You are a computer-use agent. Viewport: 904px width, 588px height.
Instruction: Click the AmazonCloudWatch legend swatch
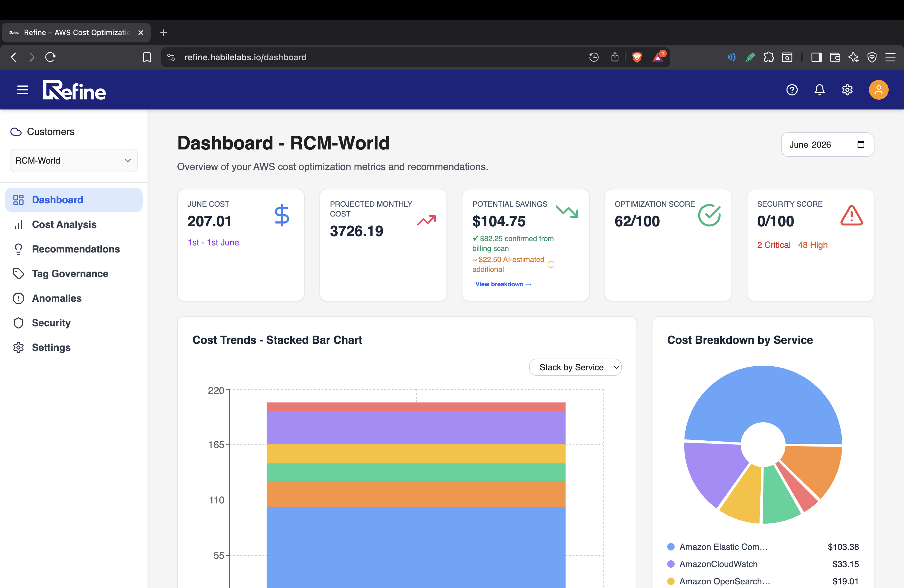coord(671,564)
